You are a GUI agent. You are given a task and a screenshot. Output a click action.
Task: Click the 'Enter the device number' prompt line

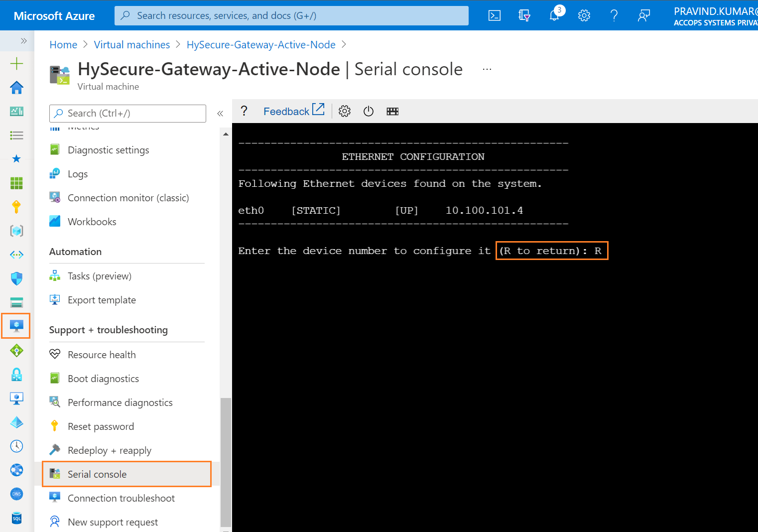420,251
